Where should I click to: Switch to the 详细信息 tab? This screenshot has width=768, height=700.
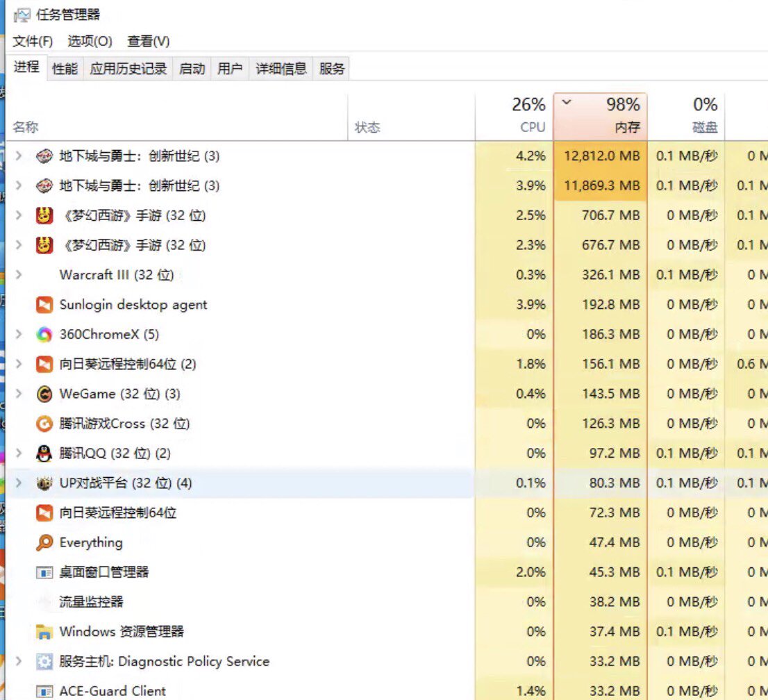[281, 69]
